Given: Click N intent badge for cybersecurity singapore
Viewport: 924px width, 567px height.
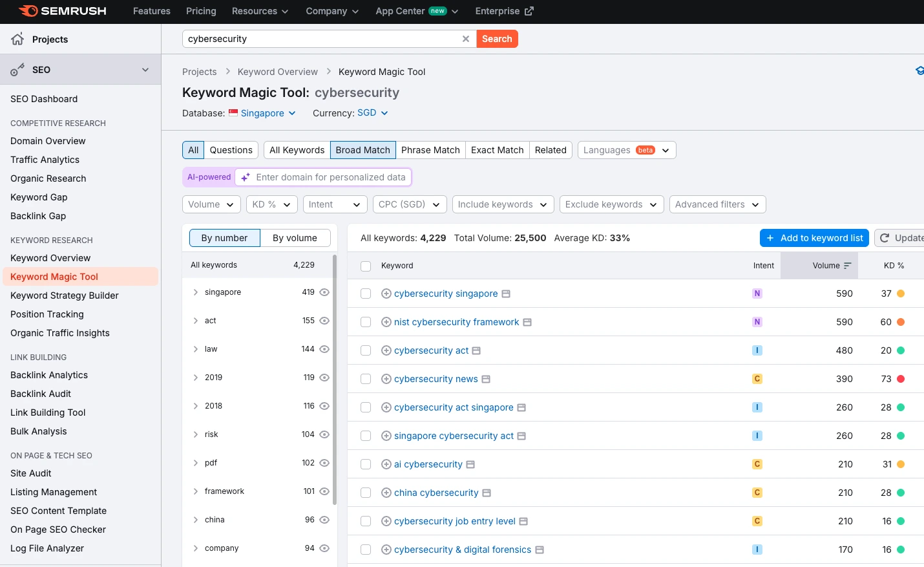Looking at the screenshot, I should (757, 294).
